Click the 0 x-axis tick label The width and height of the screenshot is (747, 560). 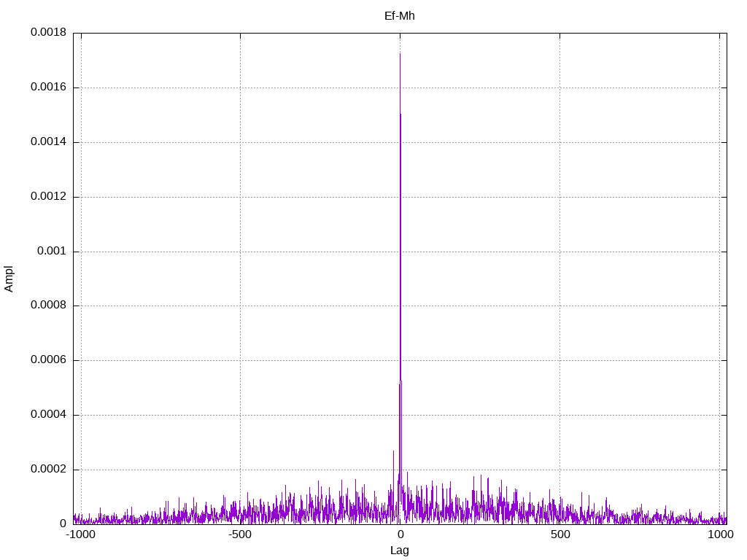point(400,534)
